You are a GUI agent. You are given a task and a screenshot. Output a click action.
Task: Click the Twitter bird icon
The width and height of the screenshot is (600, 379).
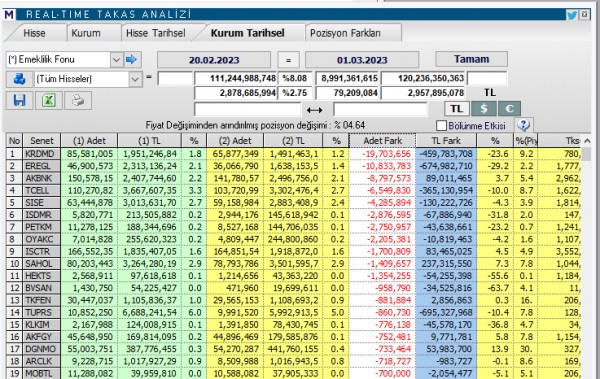point(572,15)
